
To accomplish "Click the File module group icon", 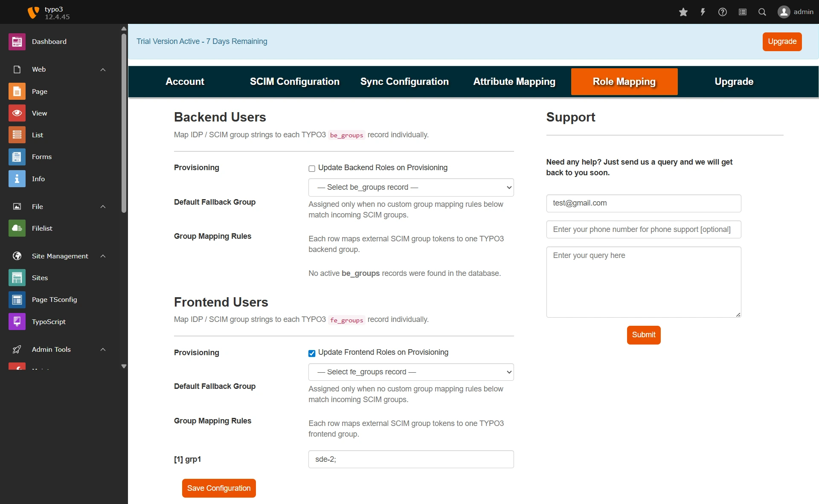I will 17,206.
